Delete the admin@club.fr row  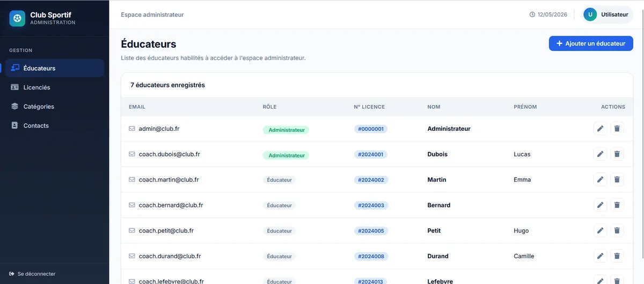[x=617, y=129]
